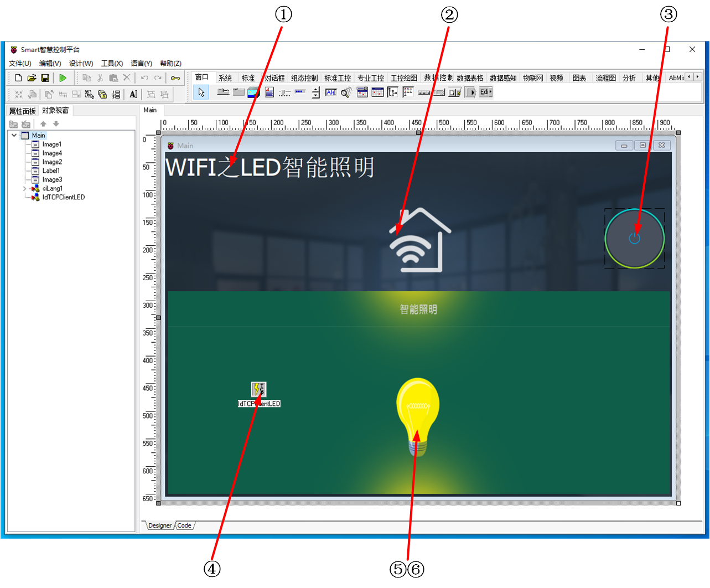Delete selection with the X icon
710x588 pixels.
point(127,78)
